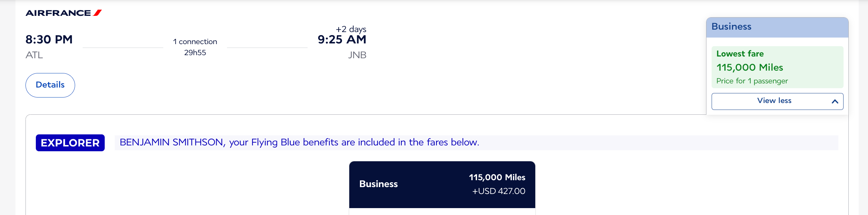Click the 29h55 duration text

[x=195, y=53]
